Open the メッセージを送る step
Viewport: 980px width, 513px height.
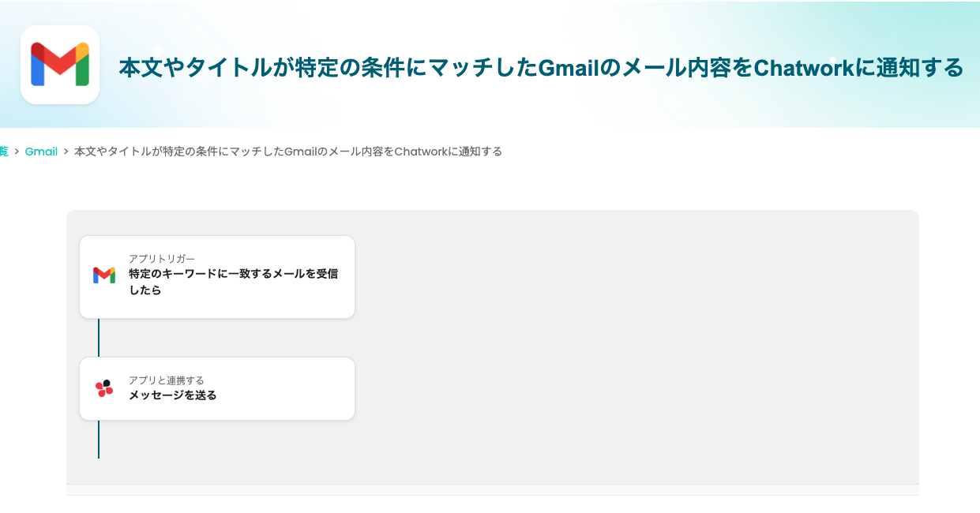173,395
